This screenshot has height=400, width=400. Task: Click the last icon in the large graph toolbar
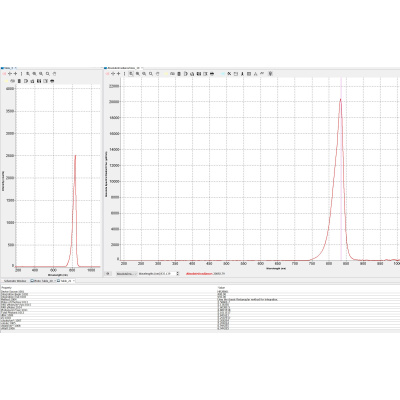[x=270, y=74]
